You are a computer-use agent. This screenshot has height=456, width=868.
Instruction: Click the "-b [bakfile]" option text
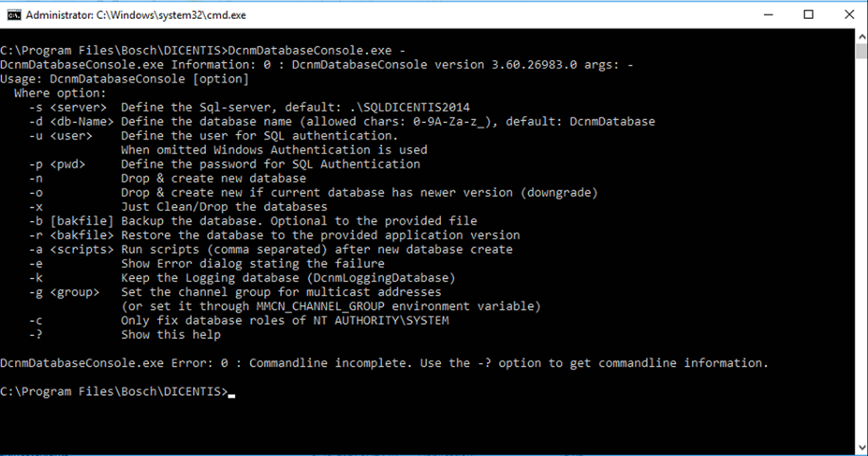pyautogui.click(x=71, y=221)
